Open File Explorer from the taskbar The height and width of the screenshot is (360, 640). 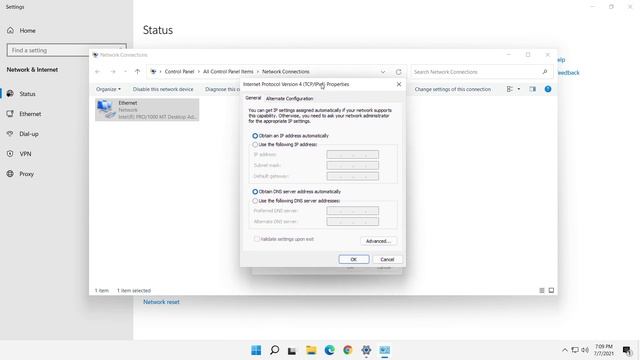(311, 350)
